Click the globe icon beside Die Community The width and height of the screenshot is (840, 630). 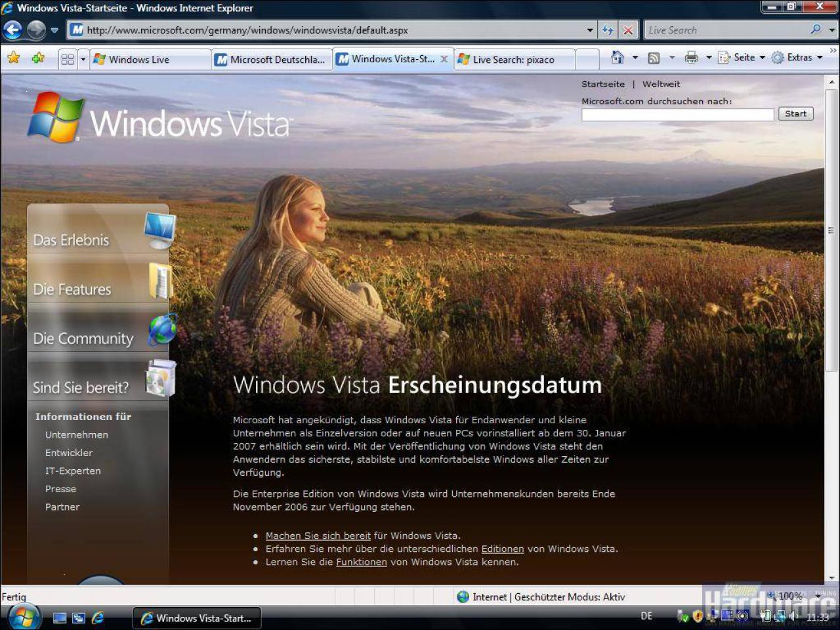(162, 329)
